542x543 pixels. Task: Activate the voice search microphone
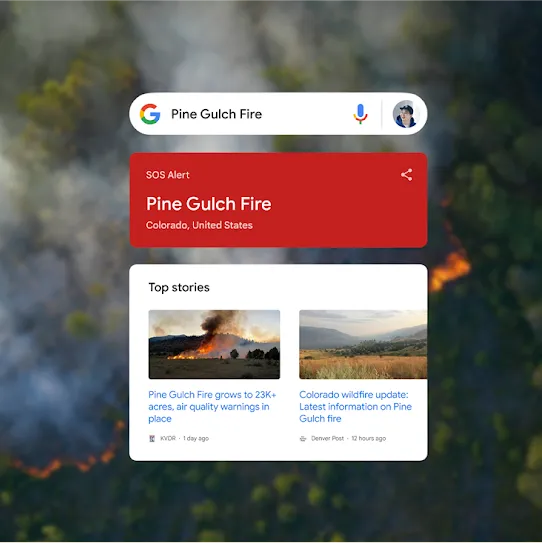coord(360,114)
